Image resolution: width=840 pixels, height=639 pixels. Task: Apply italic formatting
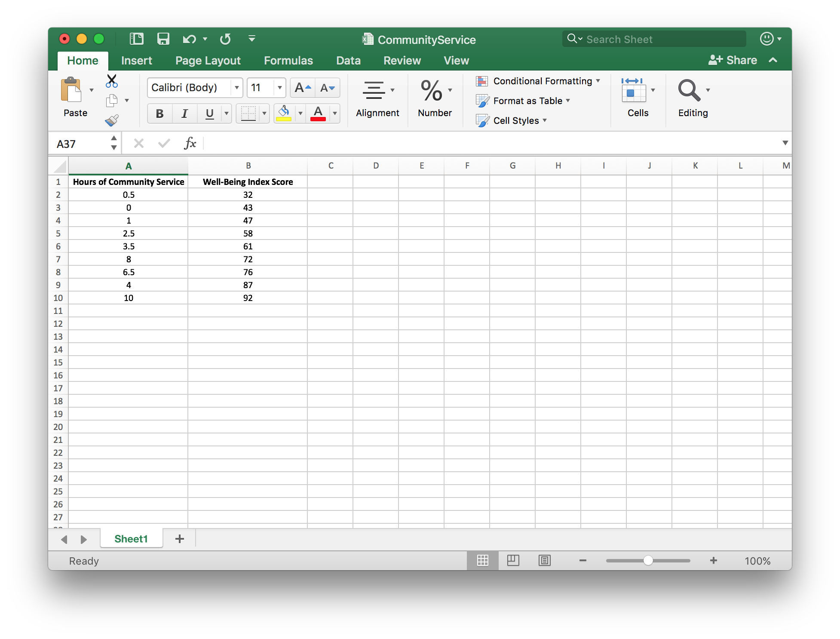[x=184, y=114]
